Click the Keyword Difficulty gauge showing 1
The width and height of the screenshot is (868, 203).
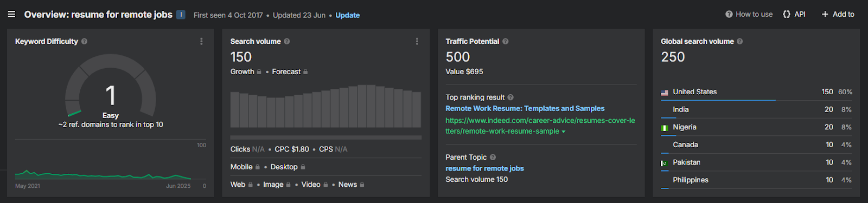pyautogui.click(x=111, y=86)
